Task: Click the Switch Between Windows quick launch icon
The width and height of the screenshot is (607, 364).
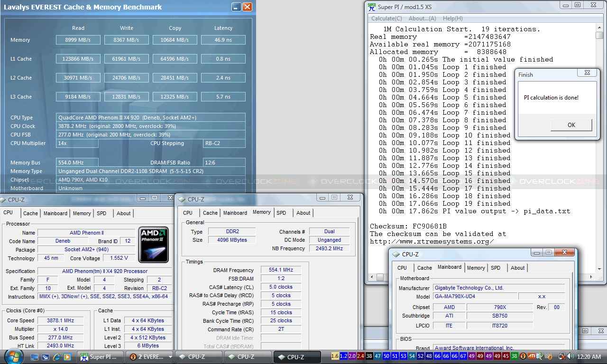Action: (46, 356)
